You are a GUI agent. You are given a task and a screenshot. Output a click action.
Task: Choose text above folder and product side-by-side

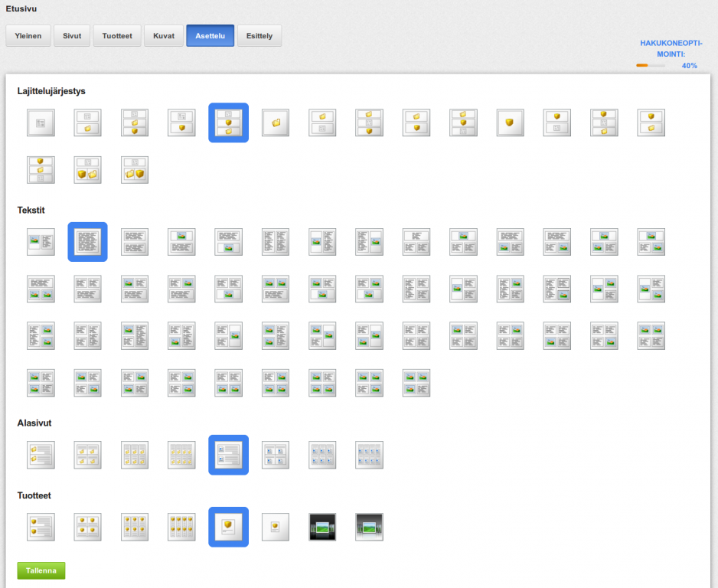point(135,169)
